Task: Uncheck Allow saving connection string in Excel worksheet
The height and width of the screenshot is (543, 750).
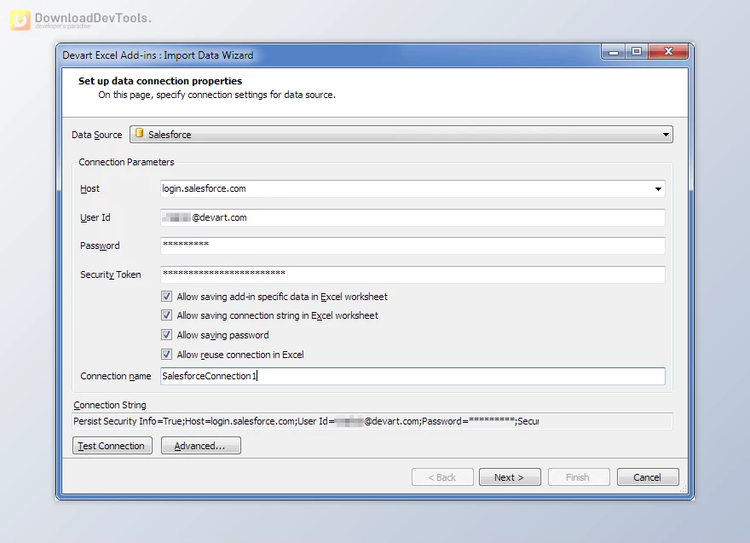Action: click(166, 315)
